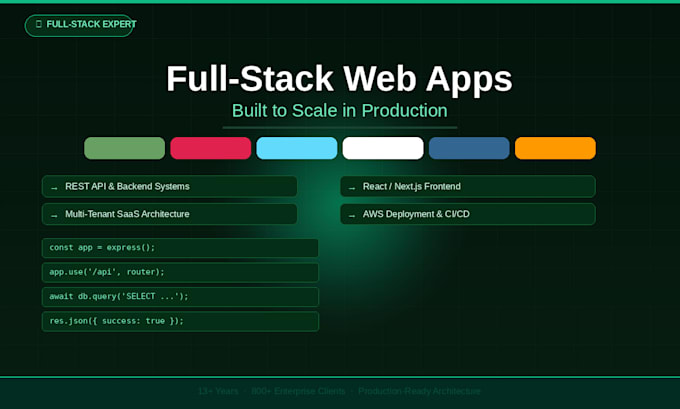Click the small icon inside the FULL-STACK EXPERT badge
This screenshot has height=409, width=680.
[x=39, y=24]
